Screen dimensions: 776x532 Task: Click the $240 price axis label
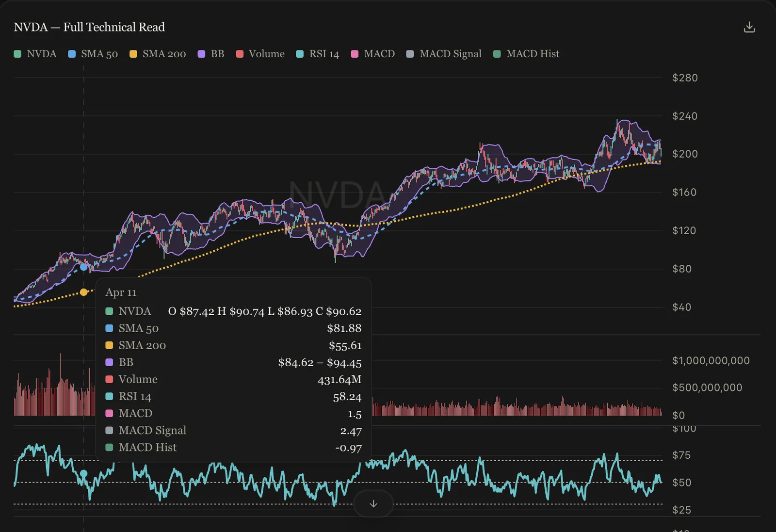click(685, 116)
